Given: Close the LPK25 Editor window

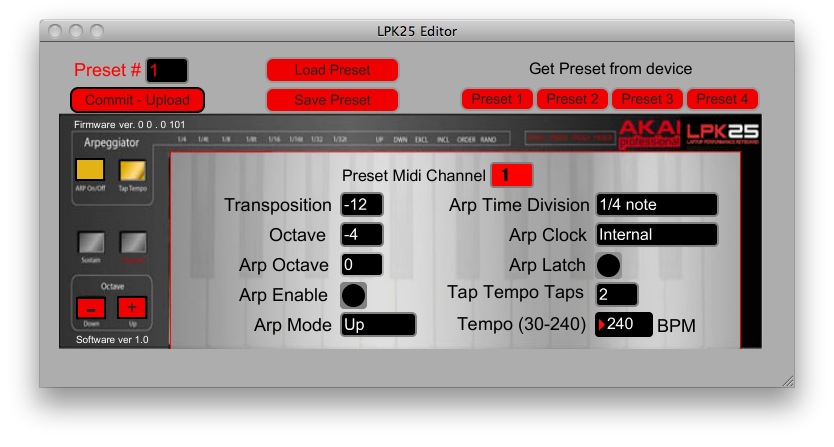Looking at the screenshot, I should (x=55, y=31).
